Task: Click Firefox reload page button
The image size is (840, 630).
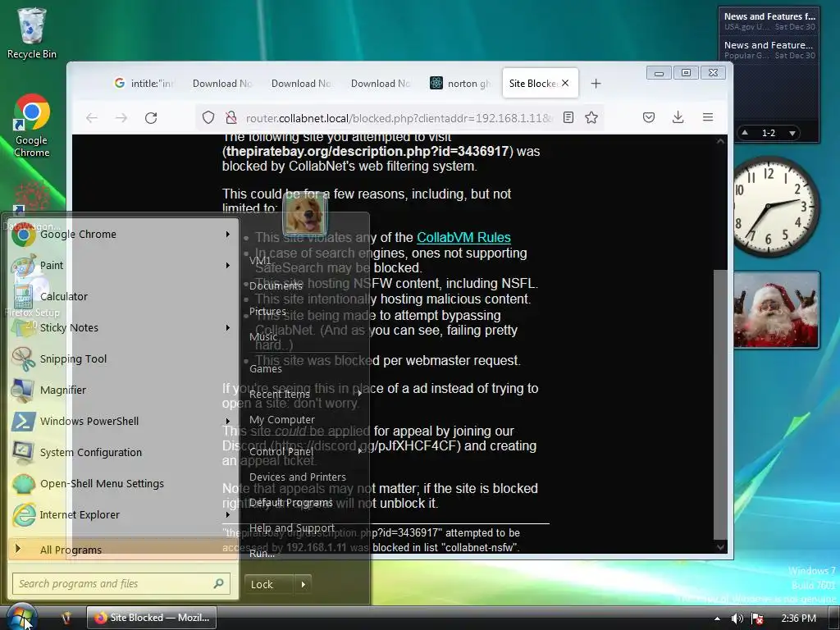Action: [x=151, y=118]
